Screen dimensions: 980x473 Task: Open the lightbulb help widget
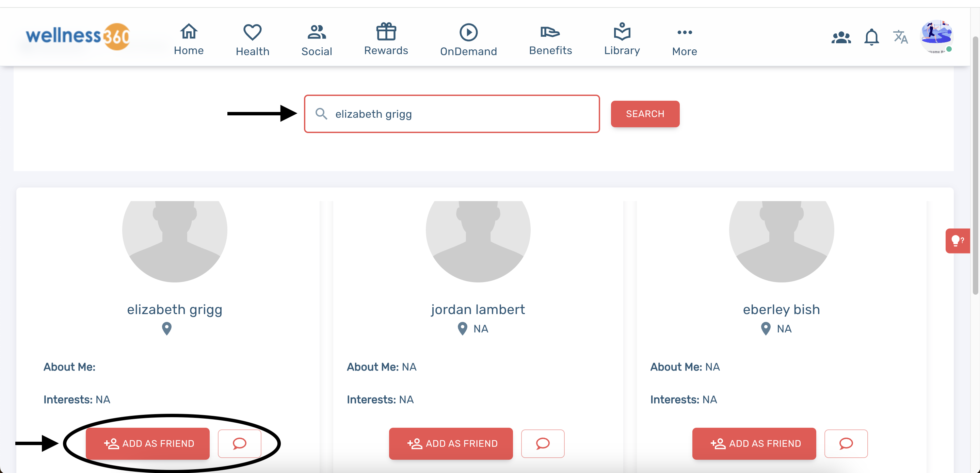click(957, 240)
